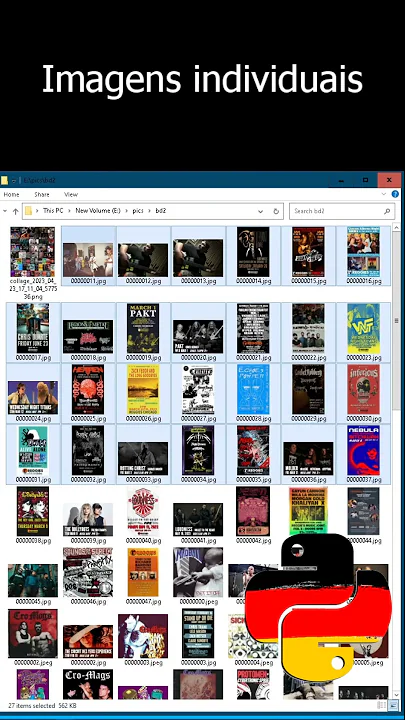Click the file name 00000036.jpg
The image size is (405, 720).
tap(309, 480)
